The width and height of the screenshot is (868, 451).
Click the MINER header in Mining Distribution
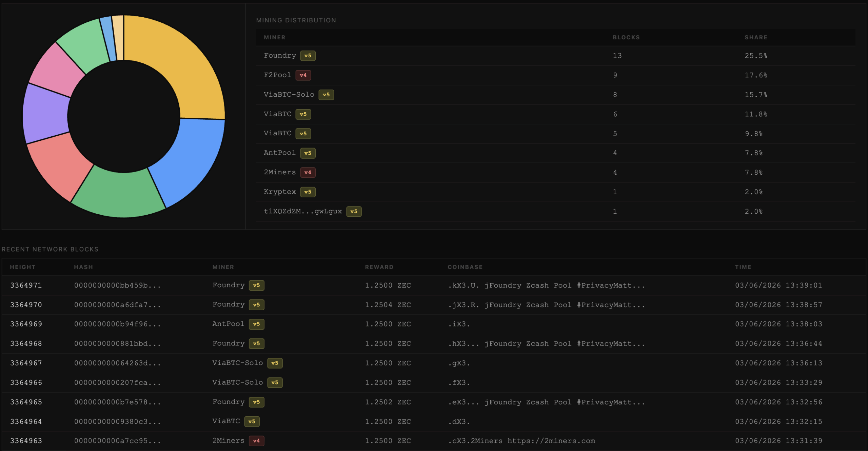click(275, 37)
